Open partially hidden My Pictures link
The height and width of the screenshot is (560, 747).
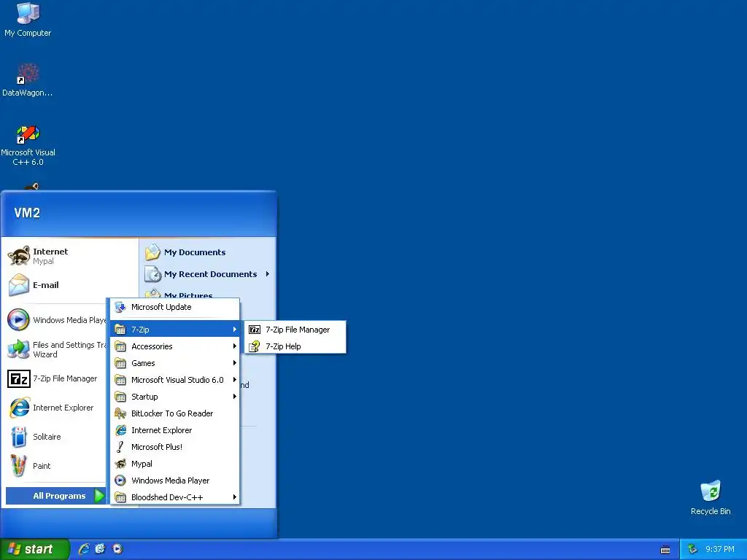188,295
